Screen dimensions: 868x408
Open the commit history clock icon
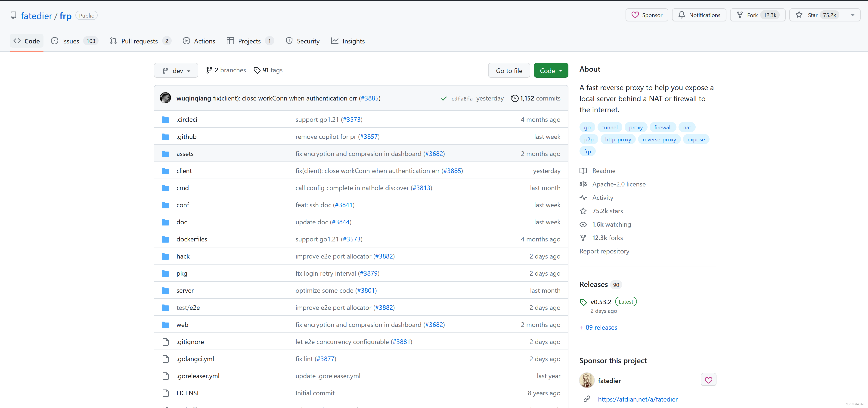tap(515, 98)
